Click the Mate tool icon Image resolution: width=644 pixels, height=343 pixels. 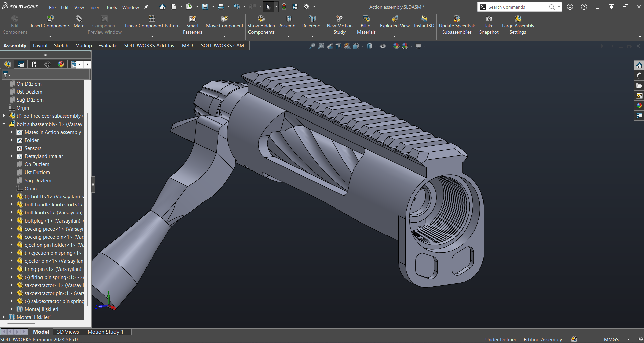point(79,19)
